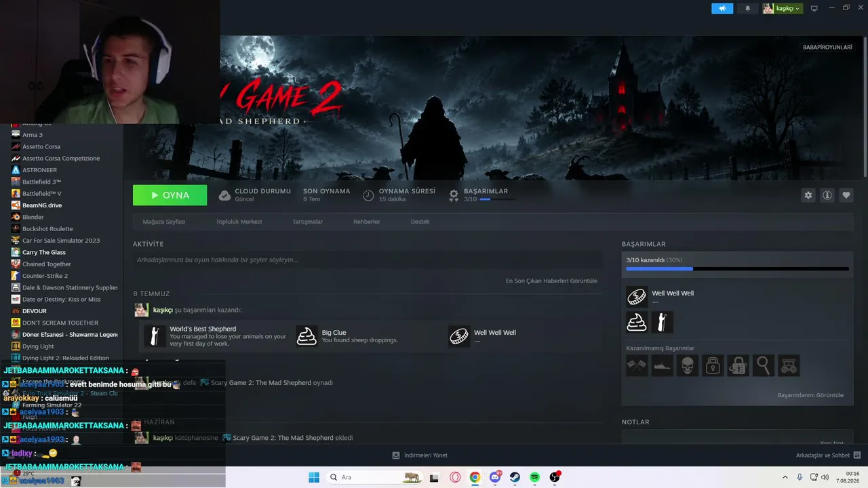Expand the kaşıkçı account dropdown
Image resolution: width=868 pixels, height=488 pixels.
coord(782,9)
